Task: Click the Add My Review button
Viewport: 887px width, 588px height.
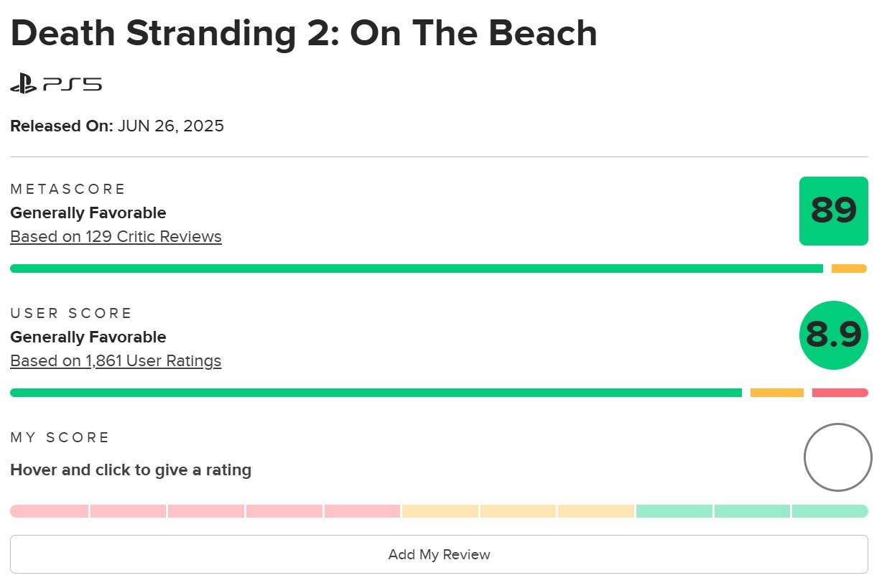Action: [x=439, y=554]
